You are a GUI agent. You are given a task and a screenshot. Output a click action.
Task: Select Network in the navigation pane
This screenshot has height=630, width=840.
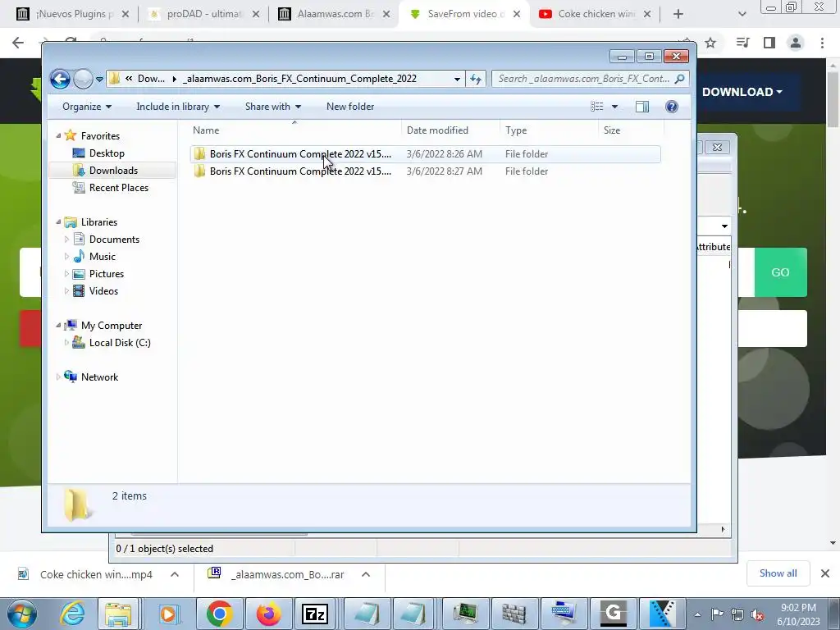pyautogui.click(x=99, y=377)
